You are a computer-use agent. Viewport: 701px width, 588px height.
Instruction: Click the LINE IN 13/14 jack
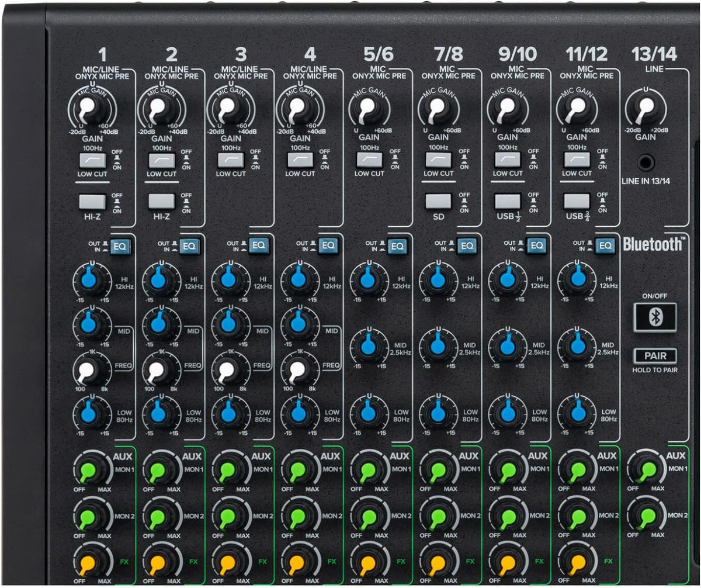tap(646, 163)
